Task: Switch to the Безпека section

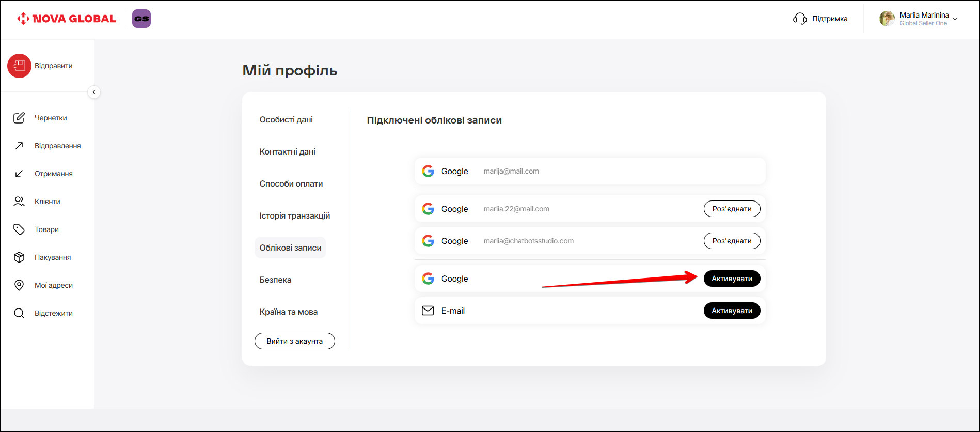Action: click(x=275, y=280)
